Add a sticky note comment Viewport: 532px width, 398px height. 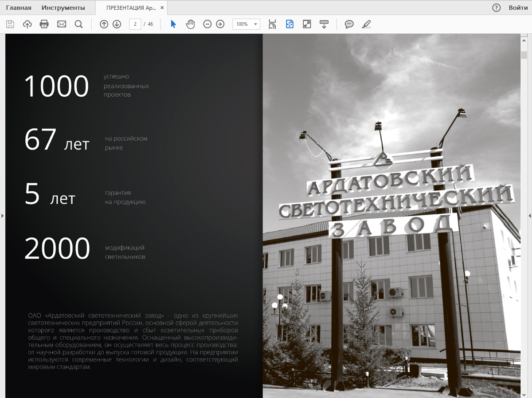[x=349, y=24]
